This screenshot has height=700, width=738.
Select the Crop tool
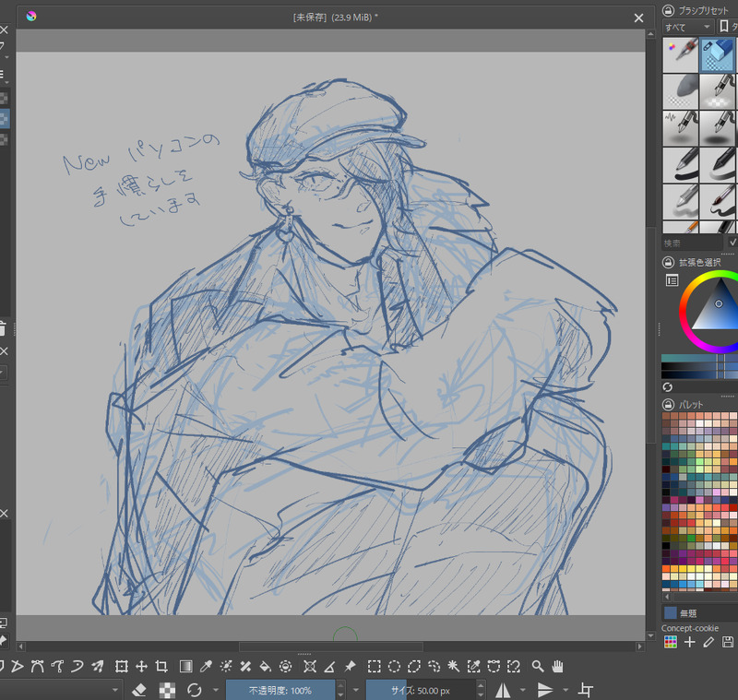tap(161, 666)
